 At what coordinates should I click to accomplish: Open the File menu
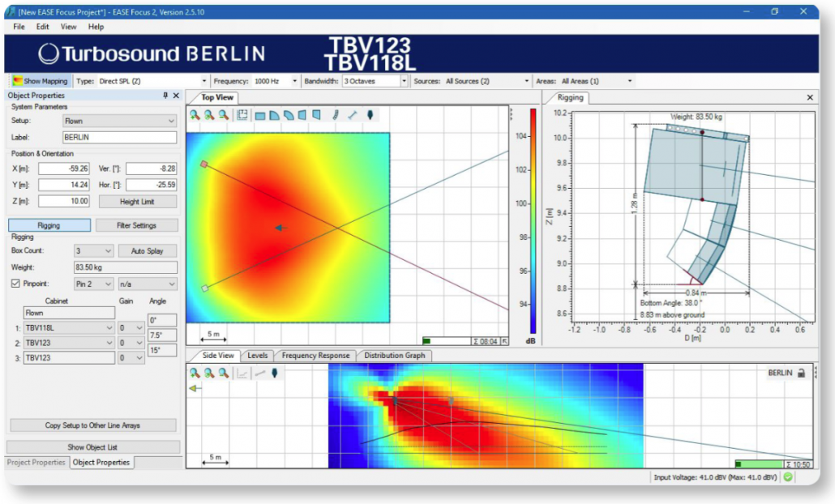point(19,27)
